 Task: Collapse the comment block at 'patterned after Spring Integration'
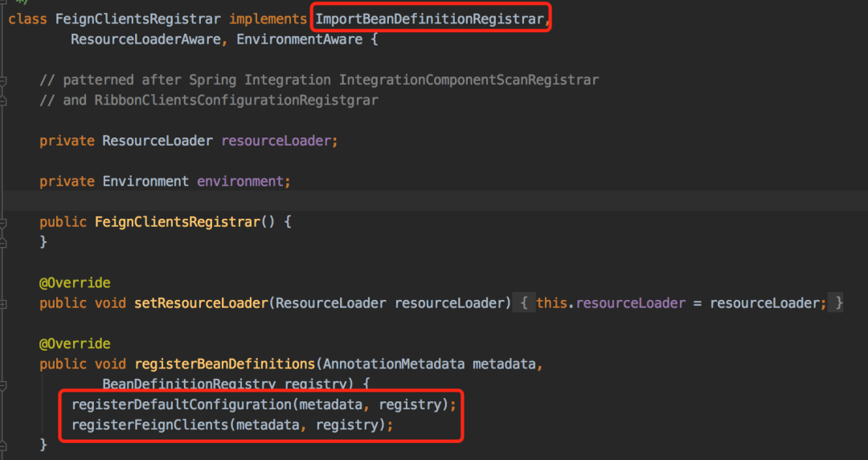(x=2, y=81)
